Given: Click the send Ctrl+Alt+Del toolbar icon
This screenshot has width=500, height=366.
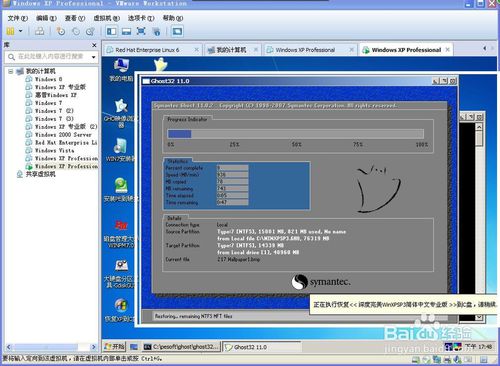Looking at the screenshot, I should (39, 31).
